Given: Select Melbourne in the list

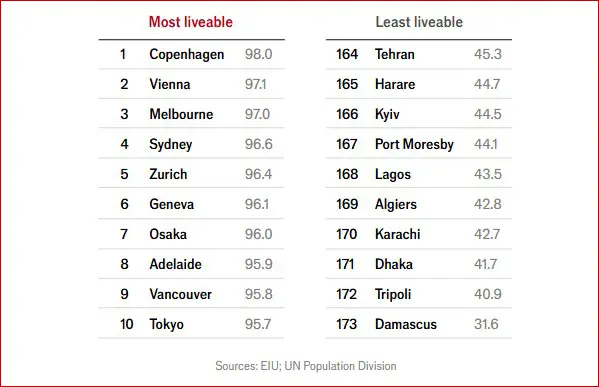Looking at the screenshot, I should [x=181, y=114].
